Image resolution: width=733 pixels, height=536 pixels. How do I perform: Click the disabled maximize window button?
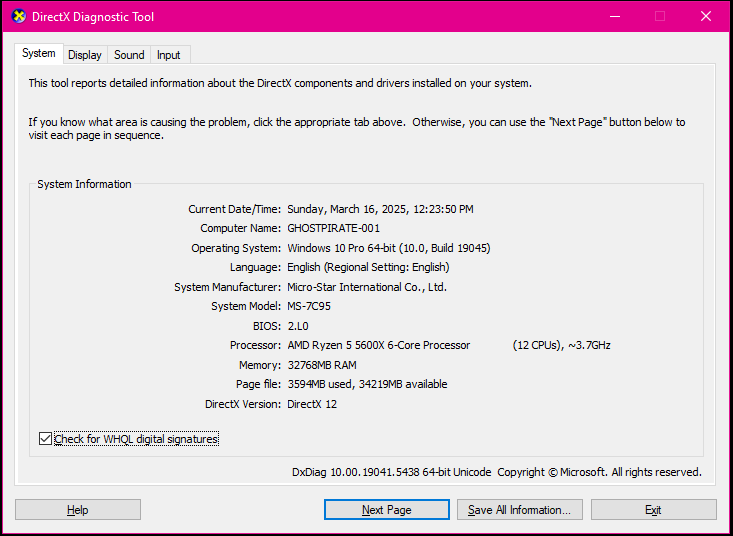(660, 16)
